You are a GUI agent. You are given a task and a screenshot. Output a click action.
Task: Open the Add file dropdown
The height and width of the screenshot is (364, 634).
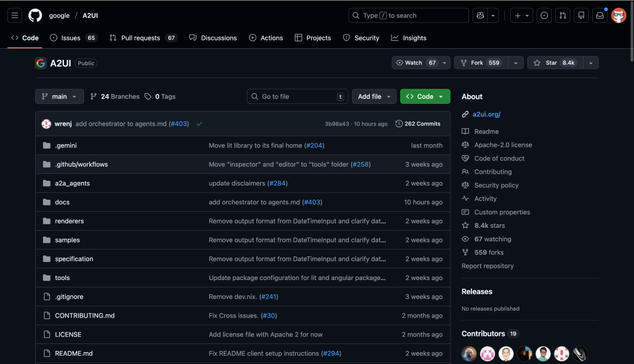coord(374,96)
